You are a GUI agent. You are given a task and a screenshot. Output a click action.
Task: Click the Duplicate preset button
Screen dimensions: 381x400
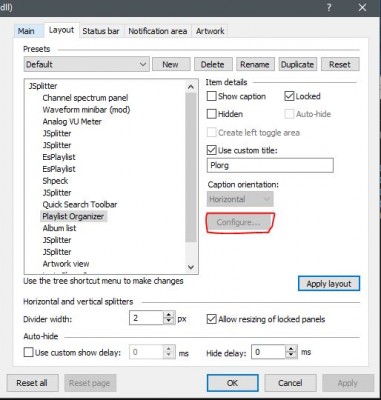click(297, 64)
